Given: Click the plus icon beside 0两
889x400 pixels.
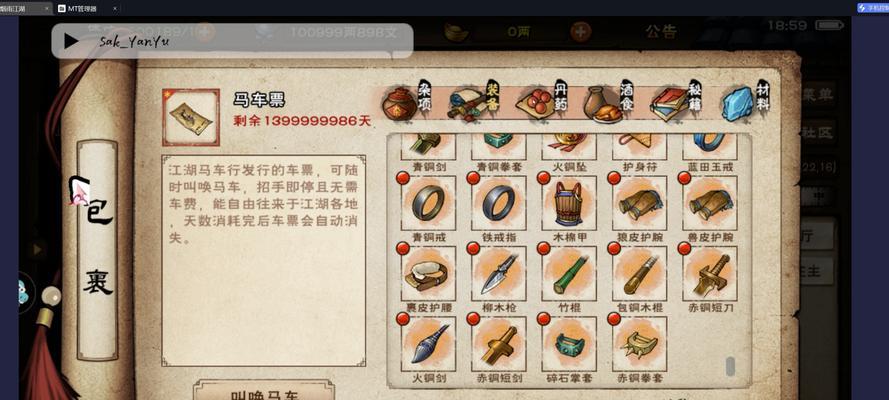Looking at the screenshot, I should click(580, 32).
